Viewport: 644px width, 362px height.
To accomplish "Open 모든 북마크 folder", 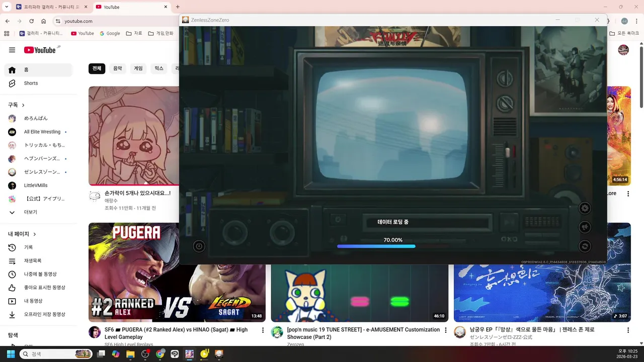I will [x=624, y=33].
